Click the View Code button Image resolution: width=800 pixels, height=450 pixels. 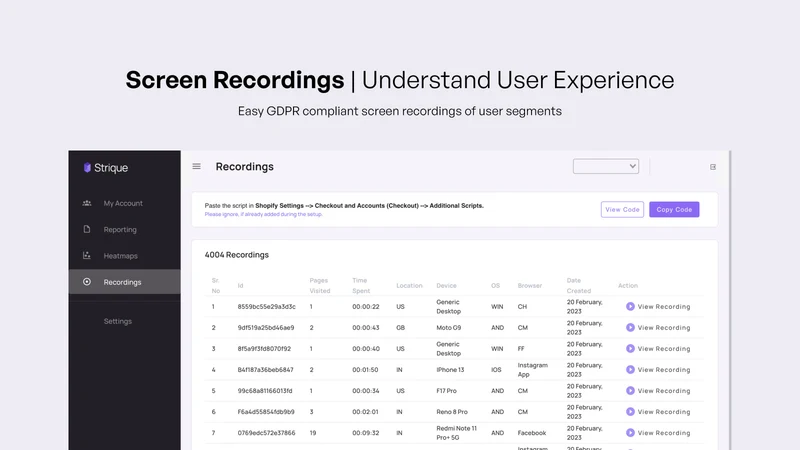[622, 209]
